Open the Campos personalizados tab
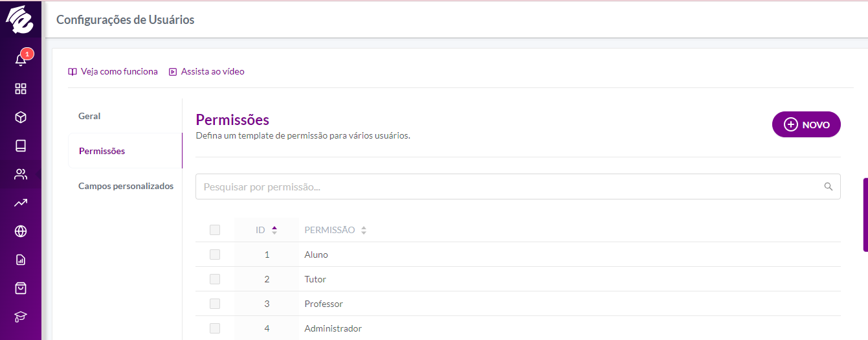The width and height of the screenshot is (868, 340). pos(126,186)
